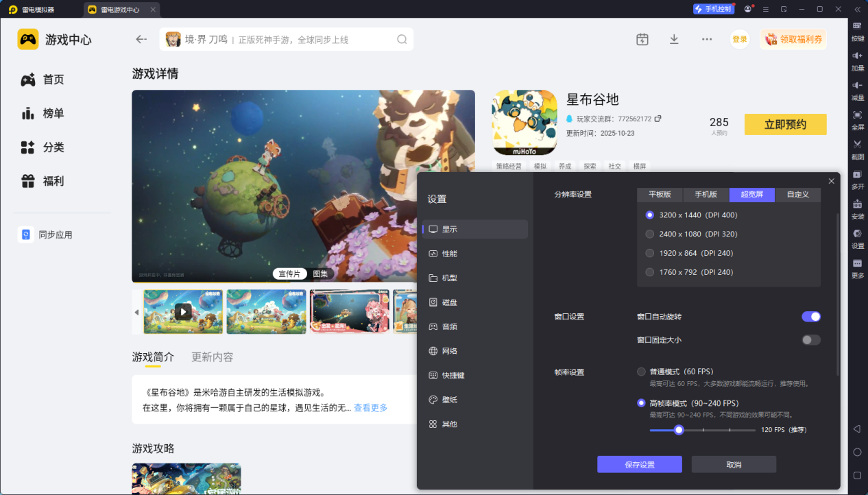
Task: Open the download manager icon in the top bar
Action: click(x=674, y=39)
